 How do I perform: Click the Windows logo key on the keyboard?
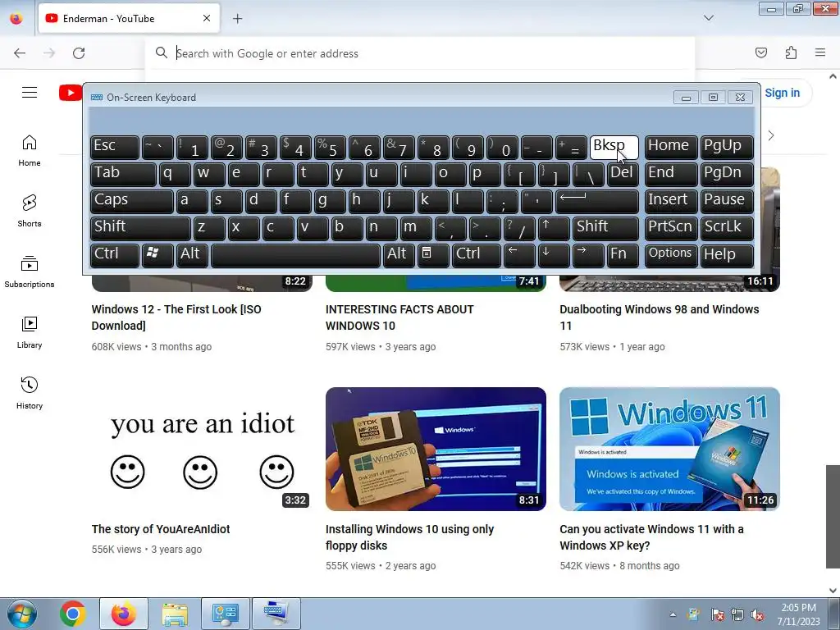[157, 256]
